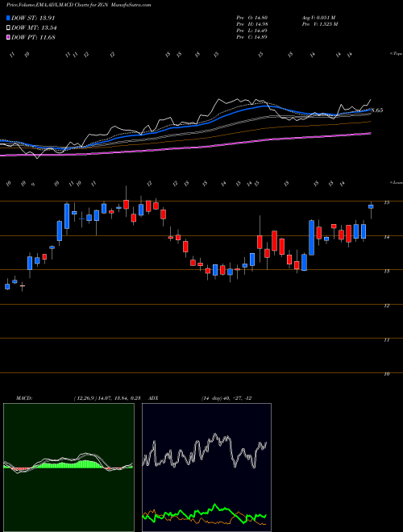Click the 8.65 label at EMA line end
The height and width of the screenshot is (532, 403).
377,110
